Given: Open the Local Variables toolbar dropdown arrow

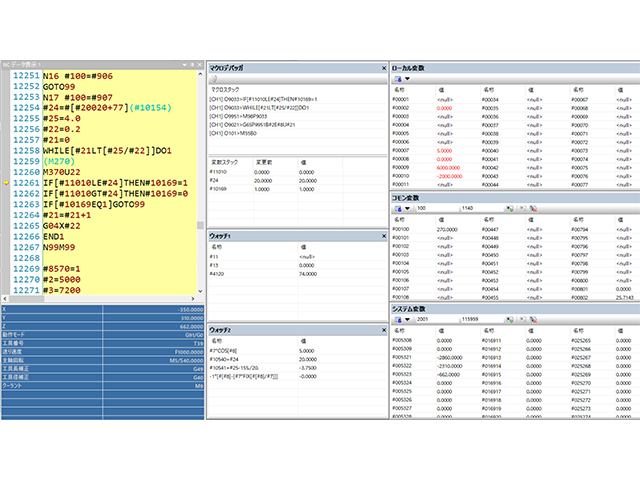Looking at the screenshot, I should coord(407,79).
